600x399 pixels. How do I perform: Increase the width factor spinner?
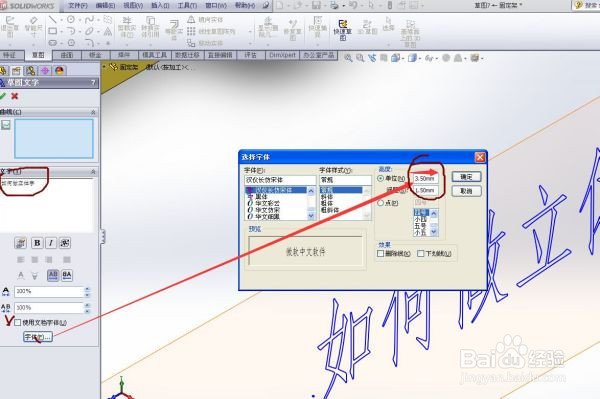point(87,289)
